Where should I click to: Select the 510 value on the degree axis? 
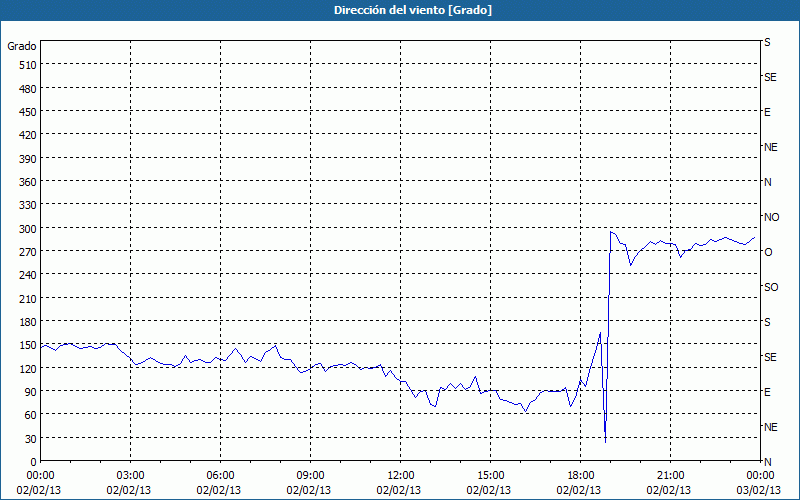point(28,65)
